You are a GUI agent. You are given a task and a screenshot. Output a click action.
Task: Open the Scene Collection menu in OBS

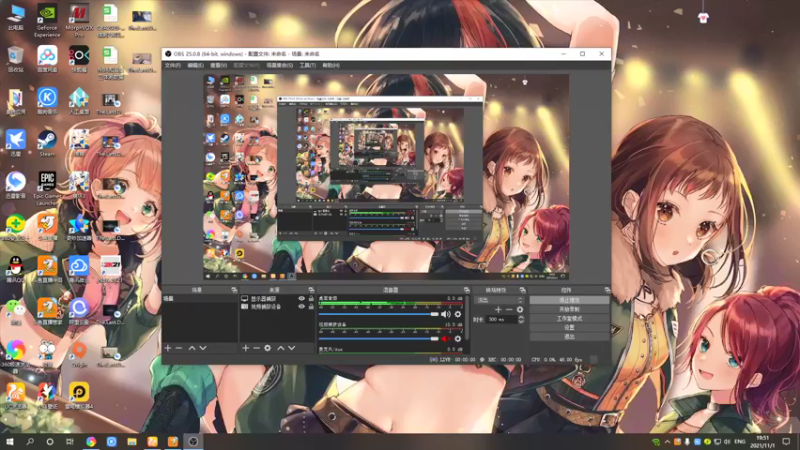pos(280,65)
